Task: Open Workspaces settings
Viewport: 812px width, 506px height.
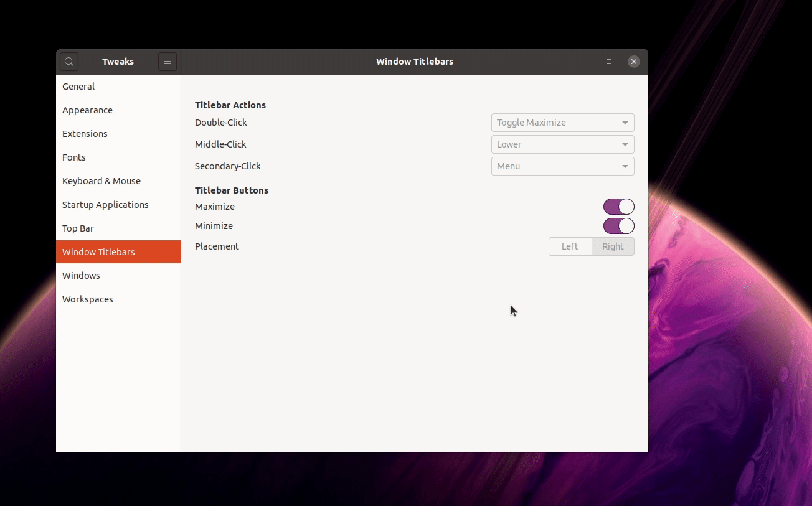Action: point(87,299)
